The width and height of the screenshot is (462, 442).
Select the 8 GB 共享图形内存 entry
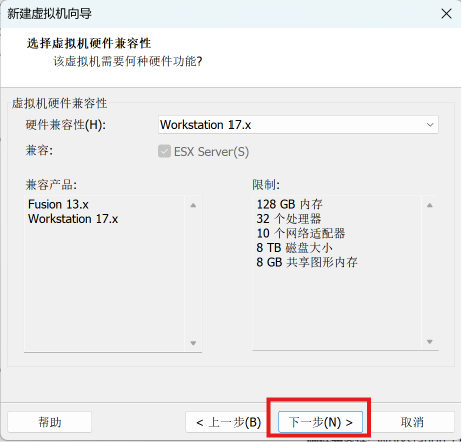click(307, 262)
